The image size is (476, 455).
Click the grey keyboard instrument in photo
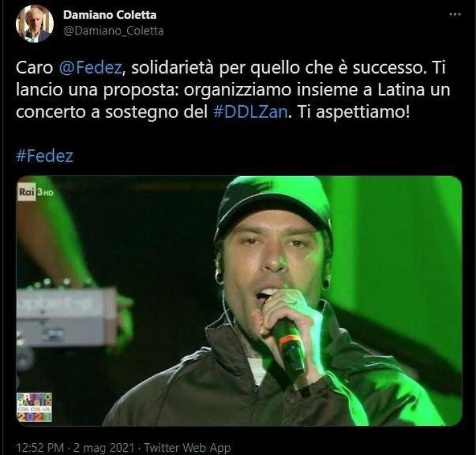click(66, 317)
